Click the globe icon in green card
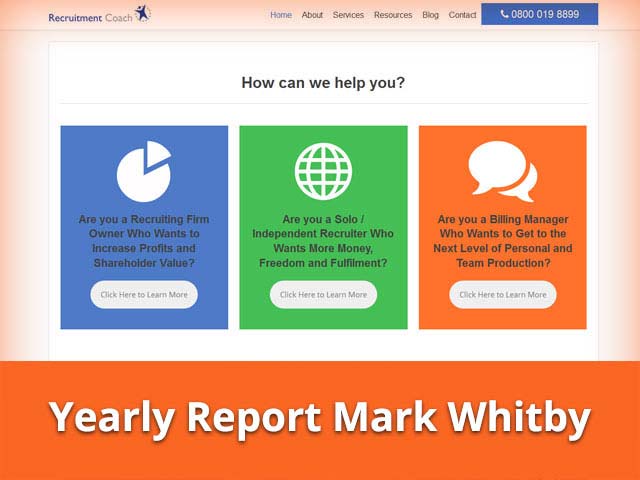 coord(323,172)
